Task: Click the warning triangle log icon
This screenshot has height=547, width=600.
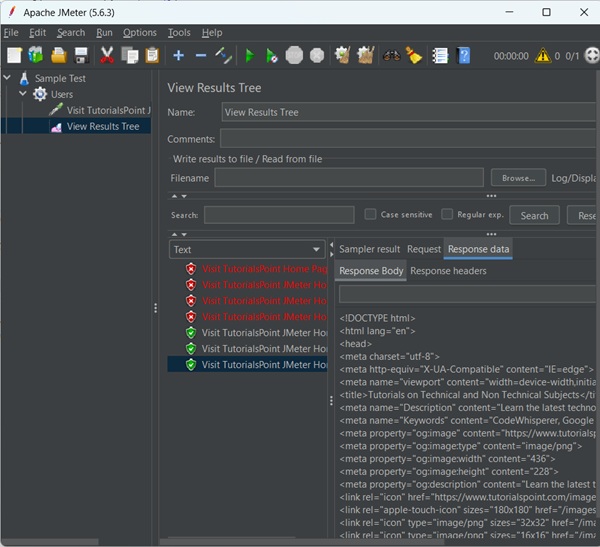Action: click(x=544, y=56)
